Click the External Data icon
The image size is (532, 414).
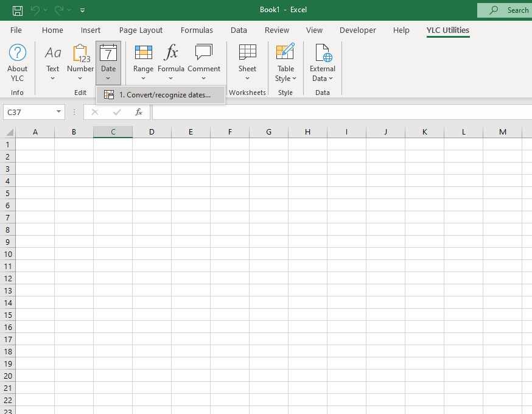322,53
